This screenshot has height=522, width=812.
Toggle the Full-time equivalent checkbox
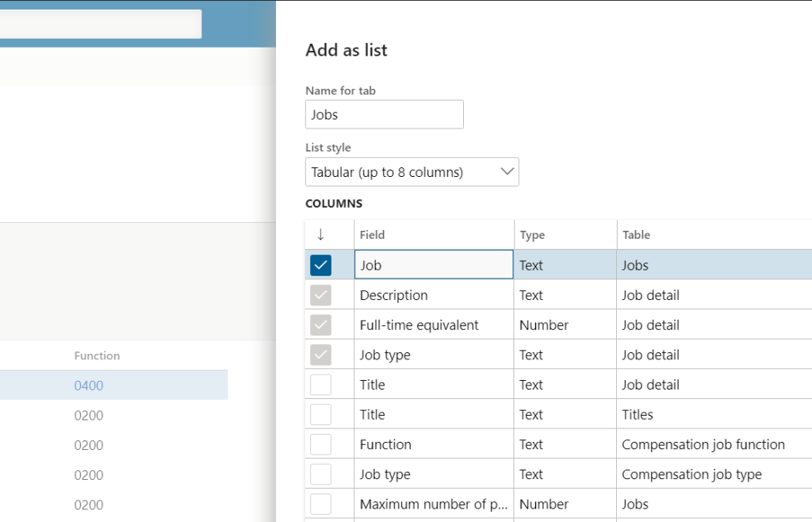pos(320,325)
